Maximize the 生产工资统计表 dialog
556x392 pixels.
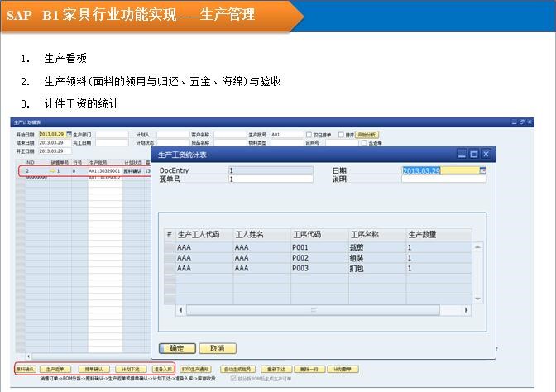(x=473, y=155)
